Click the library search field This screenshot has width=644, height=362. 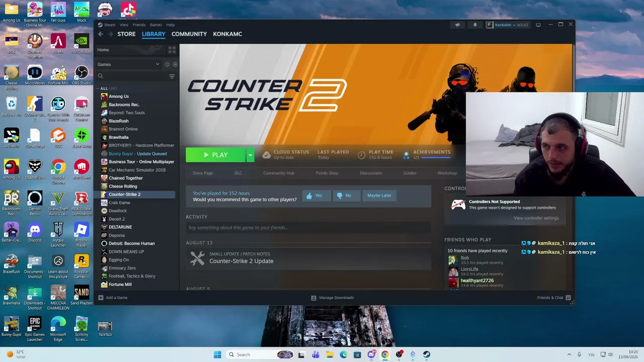click(x=131, y=76)
